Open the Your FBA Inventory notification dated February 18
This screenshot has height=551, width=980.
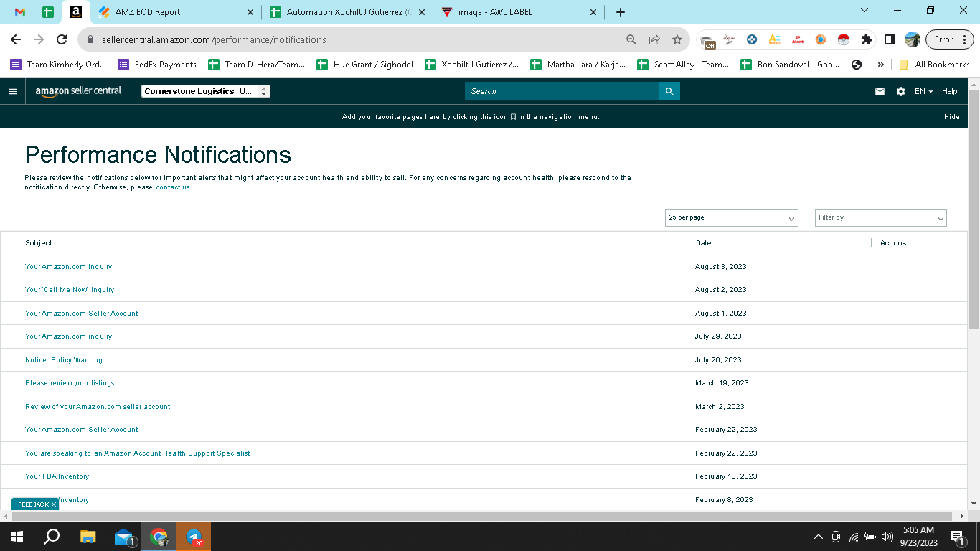57,476
